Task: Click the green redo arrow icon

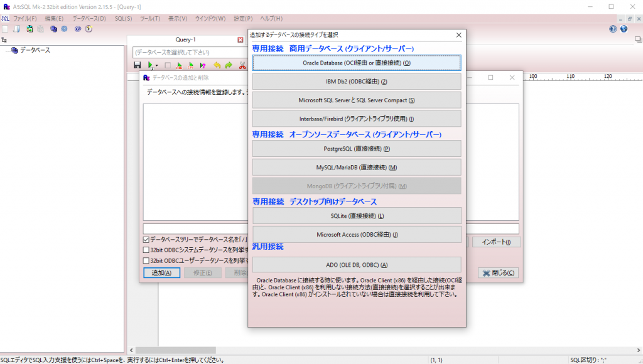Action: click(x=229, y=65)
